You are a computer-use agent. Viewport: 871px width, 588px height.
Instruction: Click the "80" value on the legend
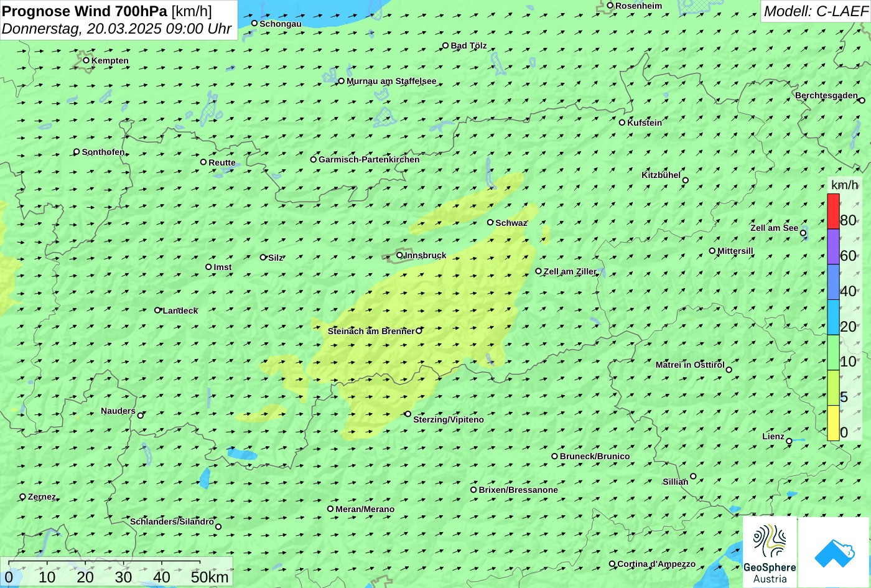[x=848, y=220]
